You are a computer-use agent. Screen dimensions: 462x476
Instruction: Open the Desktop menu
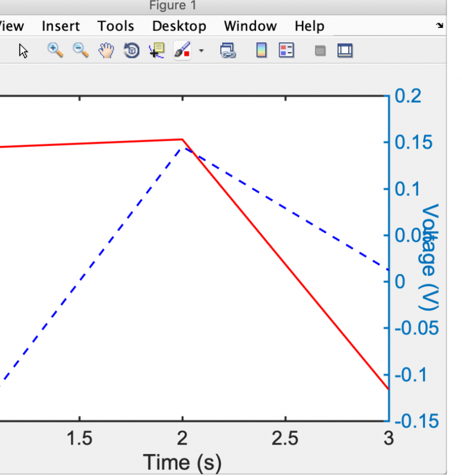[179, 26]
